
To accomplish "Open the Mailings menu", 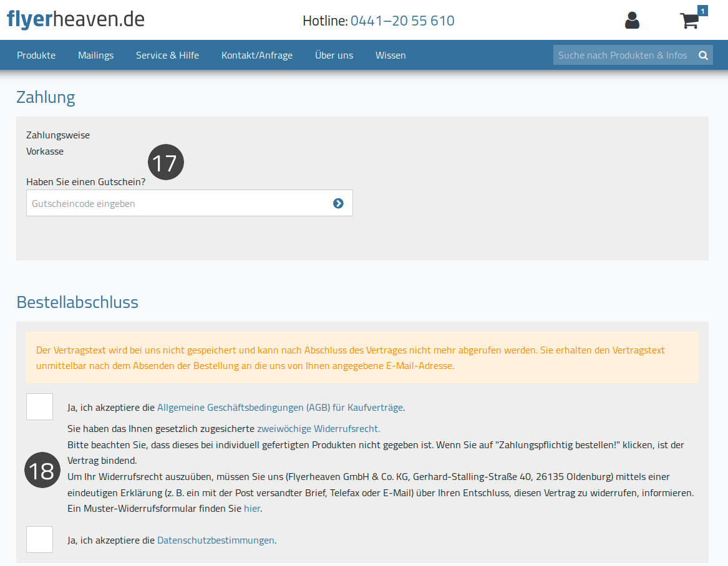I will pyautogui.click(x=95, y=55).
